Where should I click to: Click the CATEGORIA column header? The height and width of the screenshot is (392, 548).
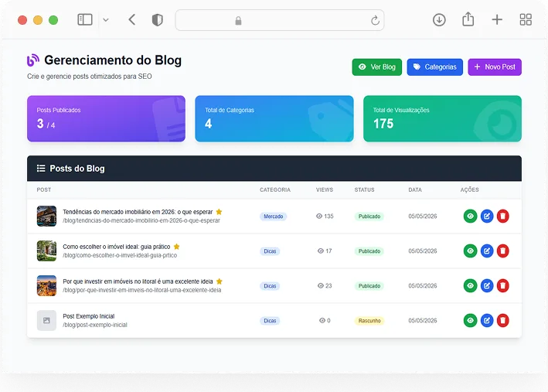click(x=275, y=190)
